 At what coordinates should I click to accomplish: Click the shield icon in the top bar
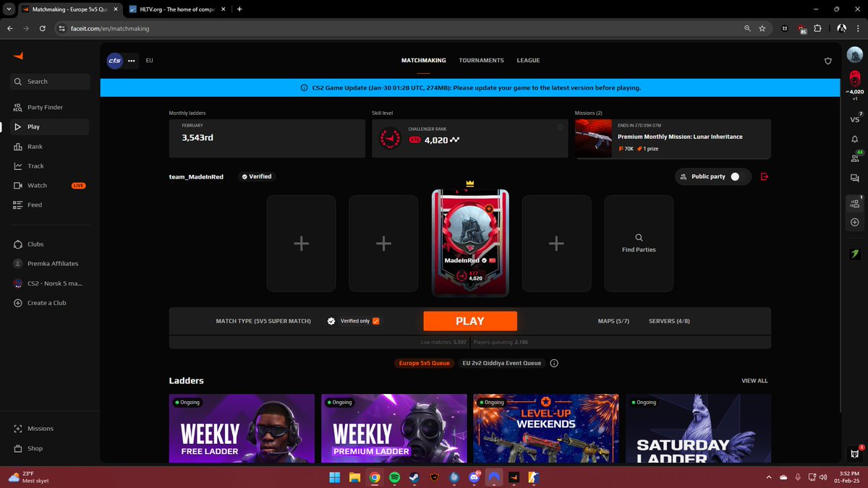click(828, 61)
